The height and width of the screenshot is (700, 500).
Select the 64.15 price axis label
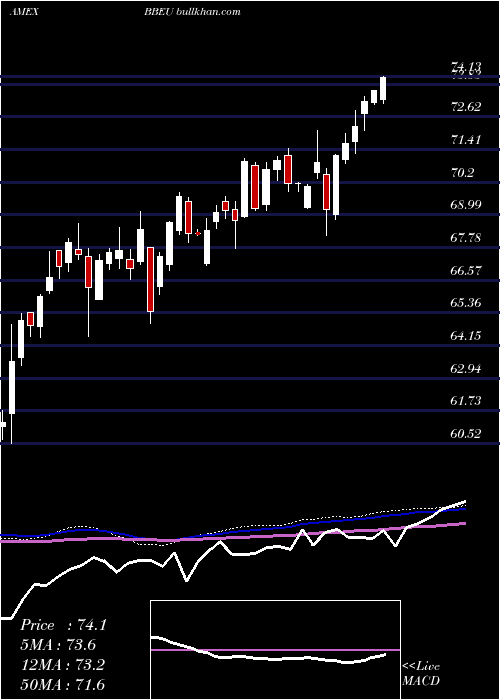point(467,335)
